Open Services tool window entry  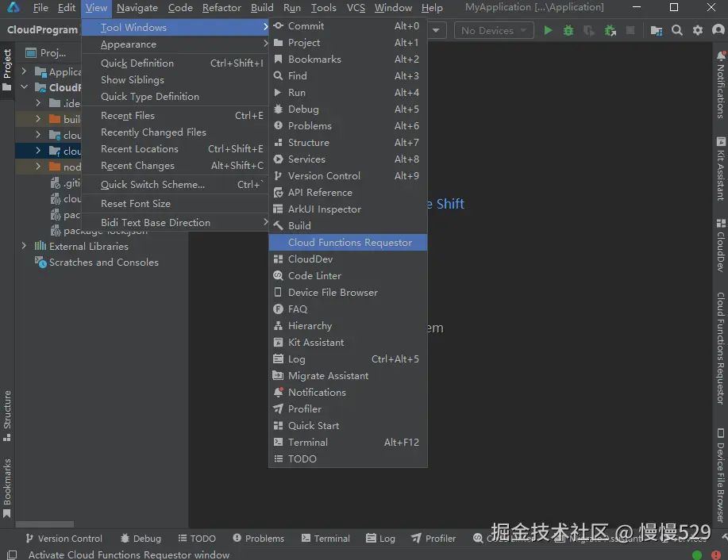[348, 159]
